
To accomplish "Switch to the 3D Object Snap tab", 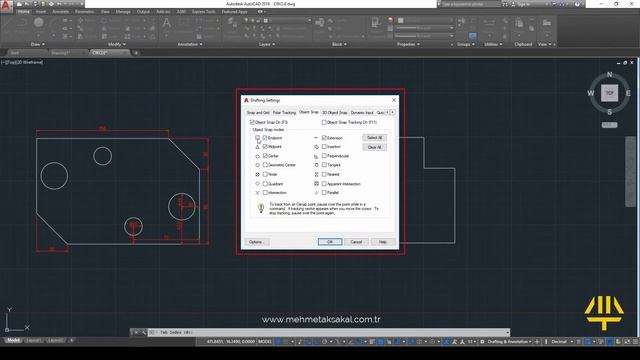I will (x=335, y=112).
